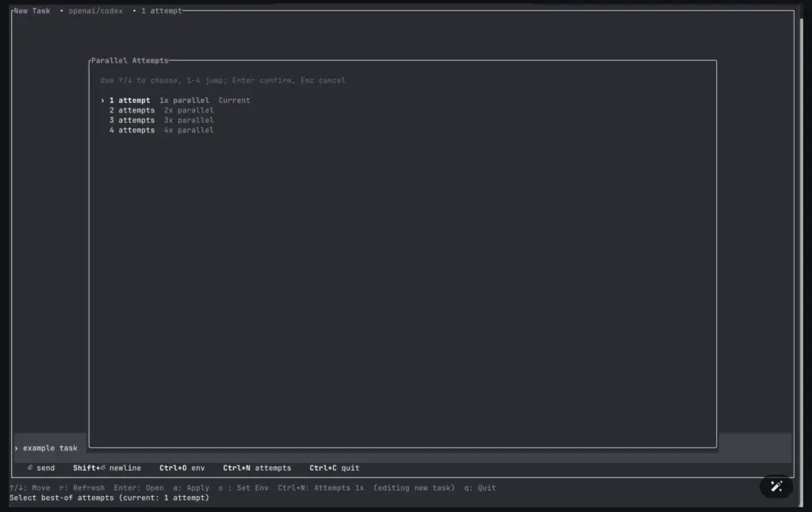Click openai/codex in the header

[x=95, y=11]
